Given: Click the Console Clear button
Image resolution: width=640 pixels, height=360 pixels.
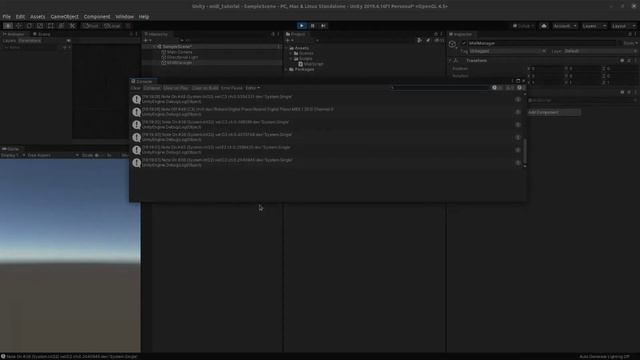Looking at the screenshot, I should coord(136,88).
